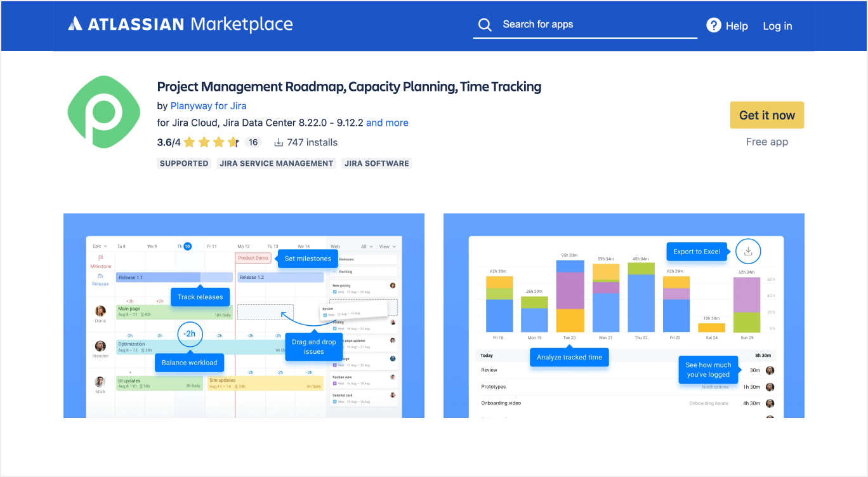
Task: Click the 16 reviews count badge
Action: (253, 142)
